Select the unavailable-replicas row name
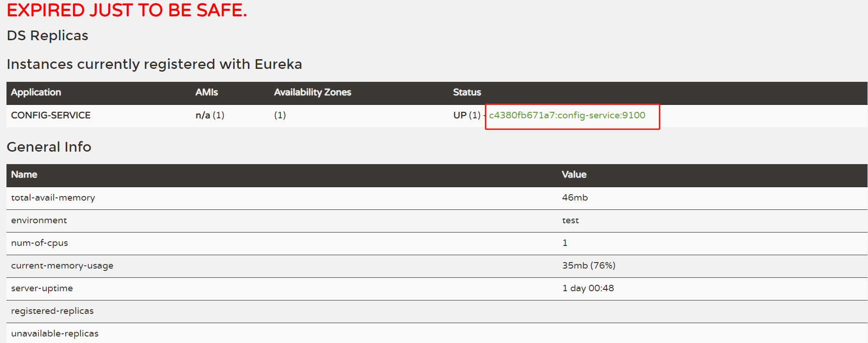 pos(55,334)
